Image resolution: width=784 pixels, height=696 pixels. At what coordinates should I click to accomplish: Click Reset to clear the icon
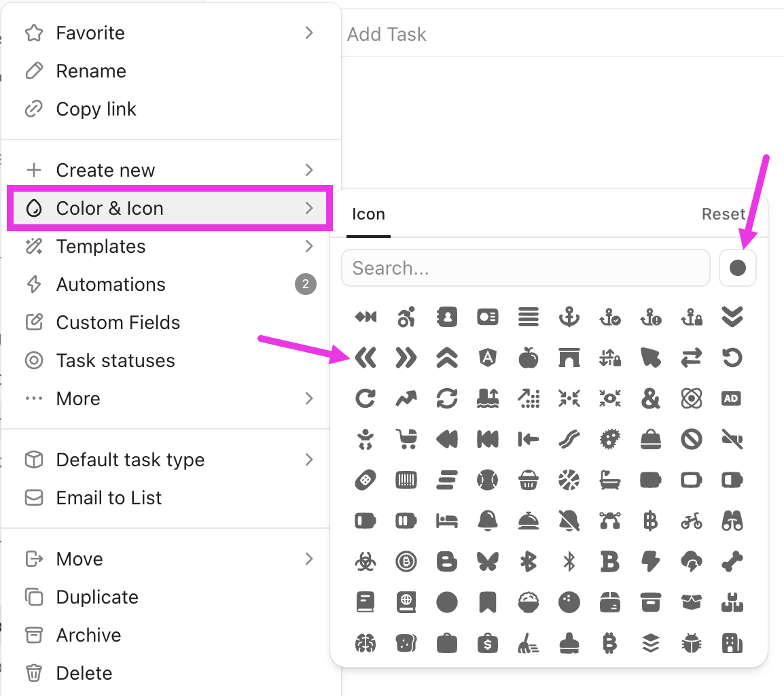pyautogui.click(x=724, y=214)
